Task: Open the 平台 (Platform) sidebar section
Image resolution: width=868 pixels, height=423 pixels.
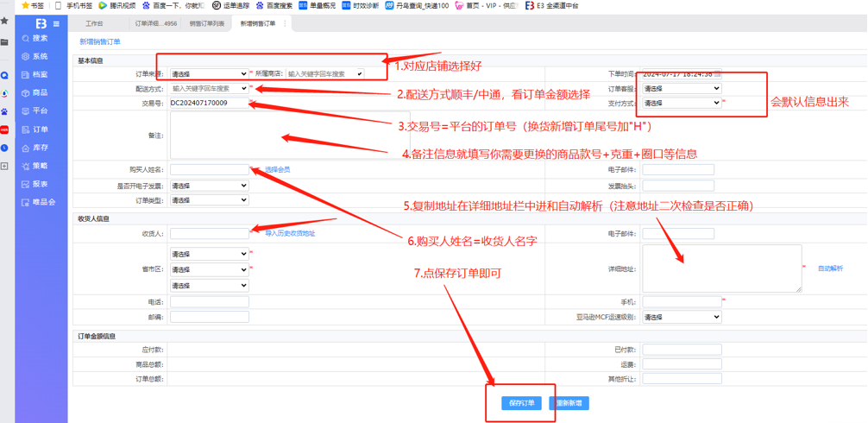Action: (39, 111)
